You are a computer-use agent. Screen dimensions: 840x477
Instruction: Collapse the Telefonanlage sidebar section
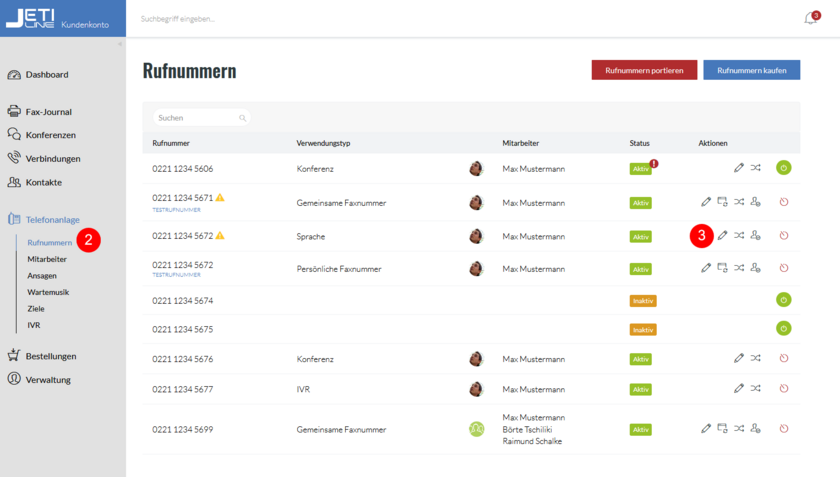[x=52, y=219]
